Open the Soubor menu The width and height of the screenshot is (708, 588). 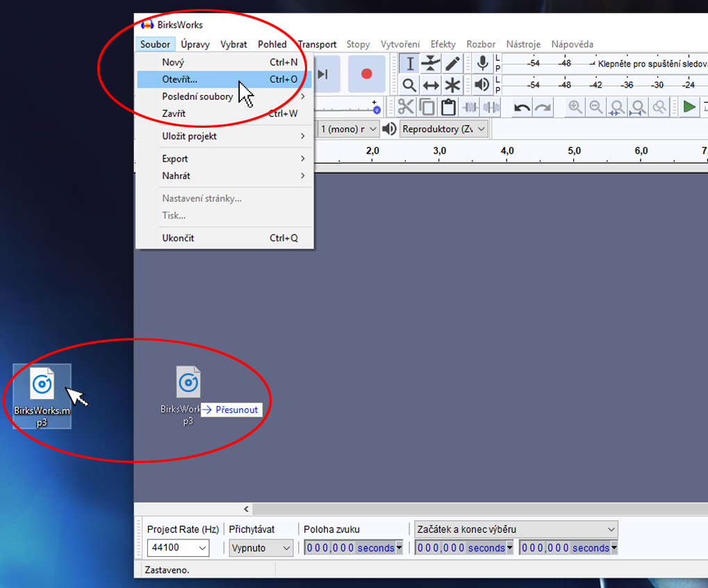[155, 44]
